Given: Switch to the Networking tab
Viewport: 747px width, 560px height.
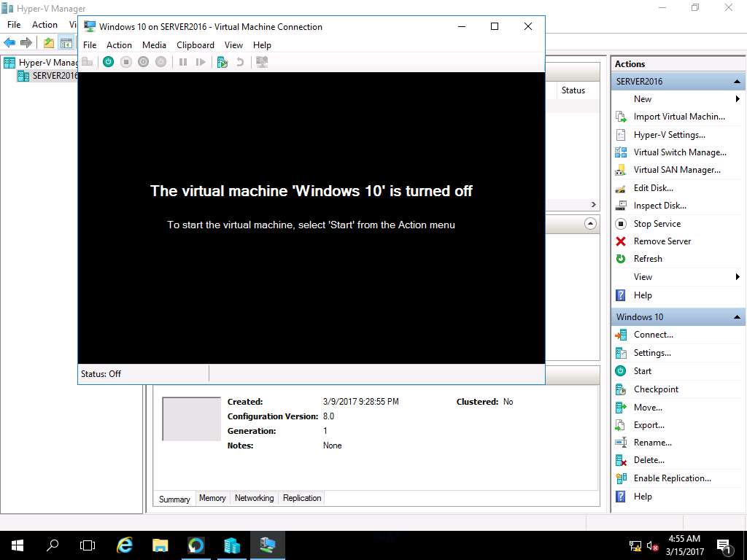Looking at the screenshot, I should 255,498.
